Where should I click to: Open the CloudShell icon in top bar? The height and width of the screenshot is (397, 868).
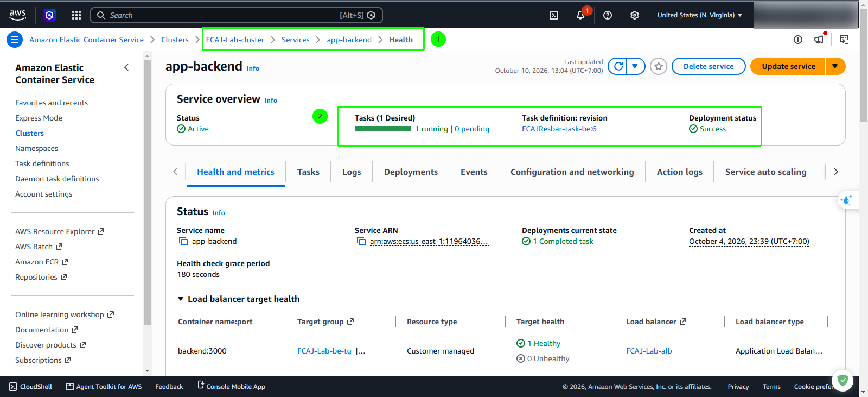pos(554,15)
